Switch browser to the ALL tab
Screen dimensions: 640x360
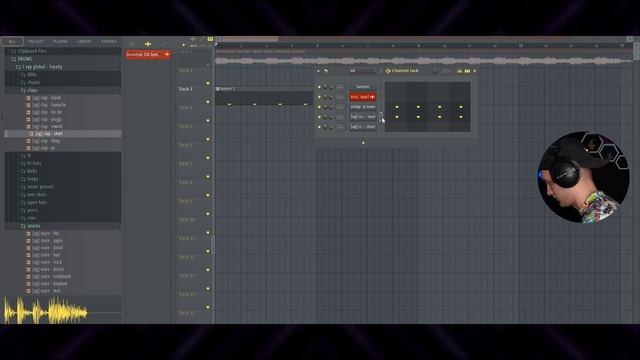coord(12,42)
